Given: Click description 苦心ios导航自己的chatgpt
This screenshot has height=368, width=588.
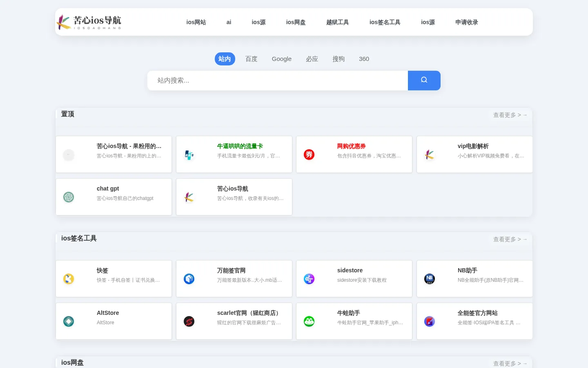Looking at the screenshot, I should tap(125, 198).
